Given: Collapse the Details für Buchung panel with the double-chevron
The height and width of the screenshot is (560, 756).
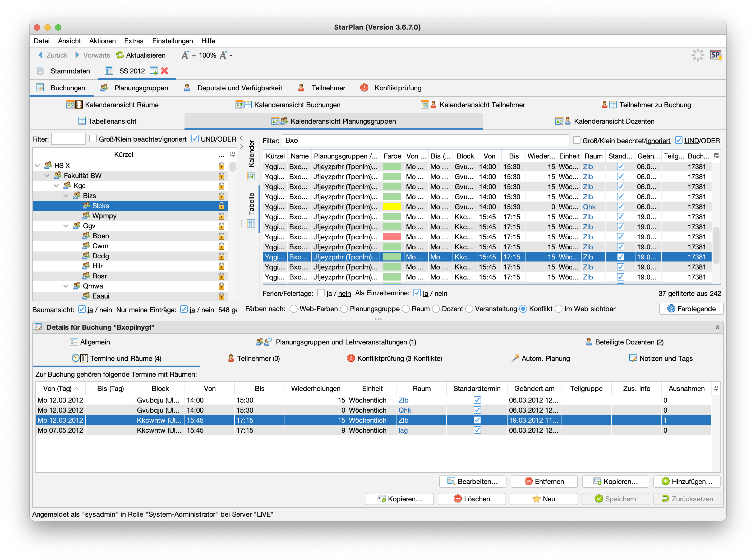Looking at the screenshot, I should click(717, 327).
